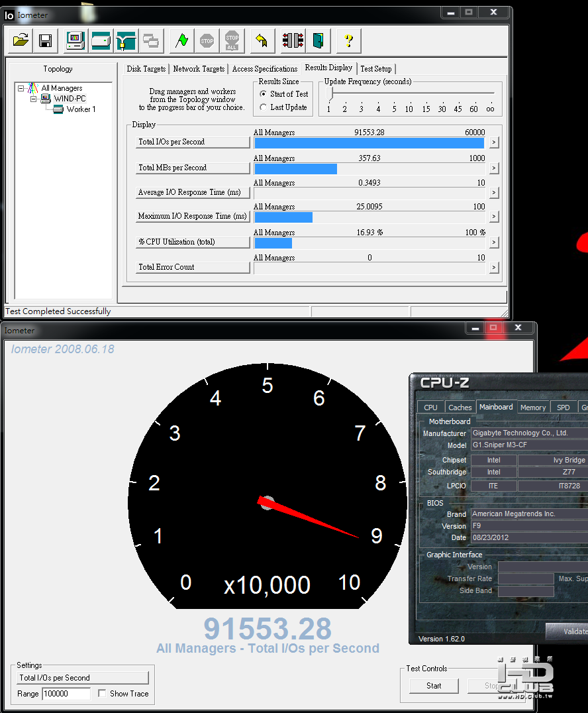Open CPU-Z Memory tab
The width and height of the screenshot is (588, 713).
[533, 408]
